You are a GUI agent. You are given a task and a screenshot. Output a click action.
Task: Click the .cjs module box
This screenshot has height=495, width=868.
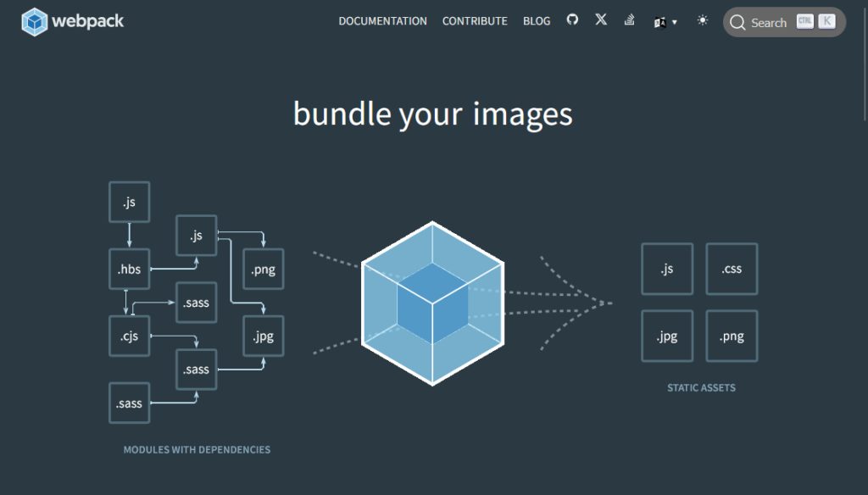[129, 336]
